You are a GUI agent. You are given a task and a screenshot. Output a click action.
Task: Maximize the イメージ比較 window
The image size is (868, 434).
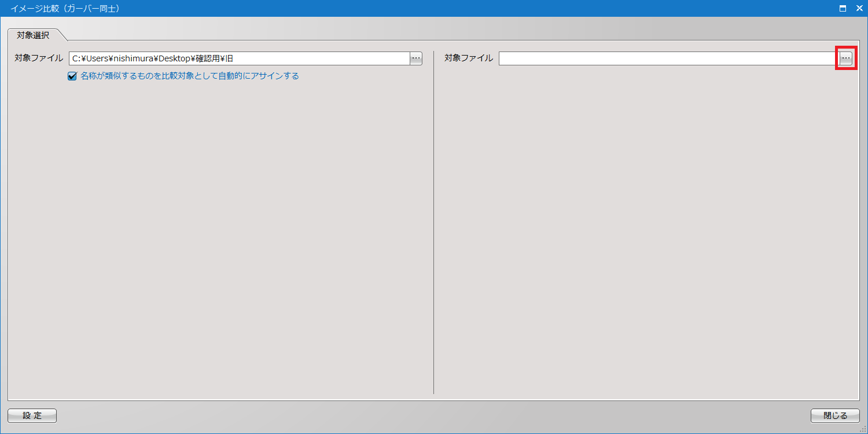tap(843, 9)
